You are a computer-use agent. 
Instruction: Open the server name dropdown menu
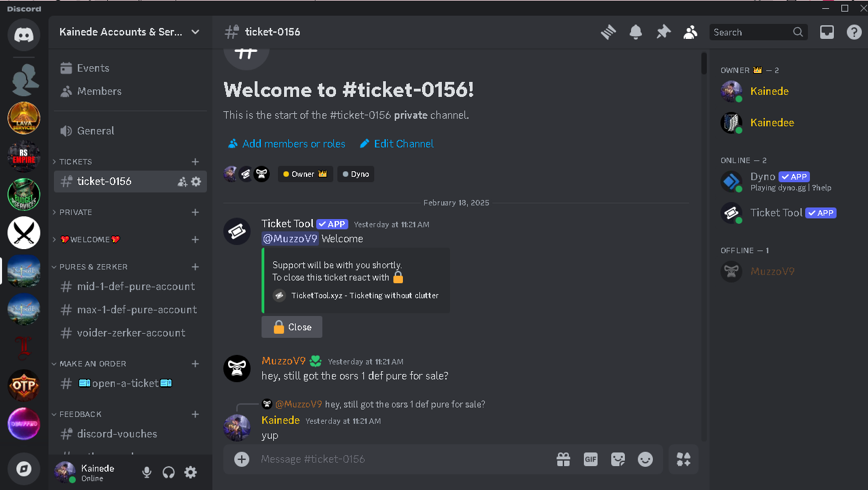130,32
